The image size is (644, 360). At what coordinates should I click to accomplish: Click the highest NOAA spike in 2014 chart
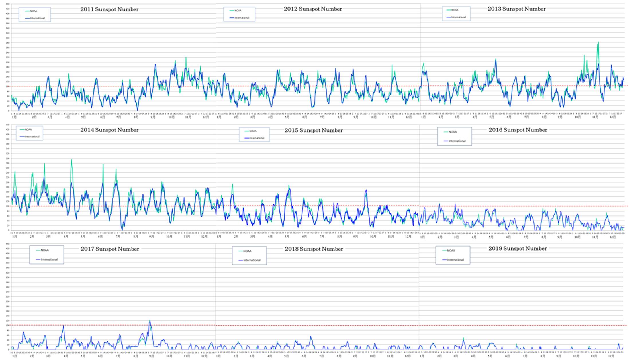click(x=71, y=160)
